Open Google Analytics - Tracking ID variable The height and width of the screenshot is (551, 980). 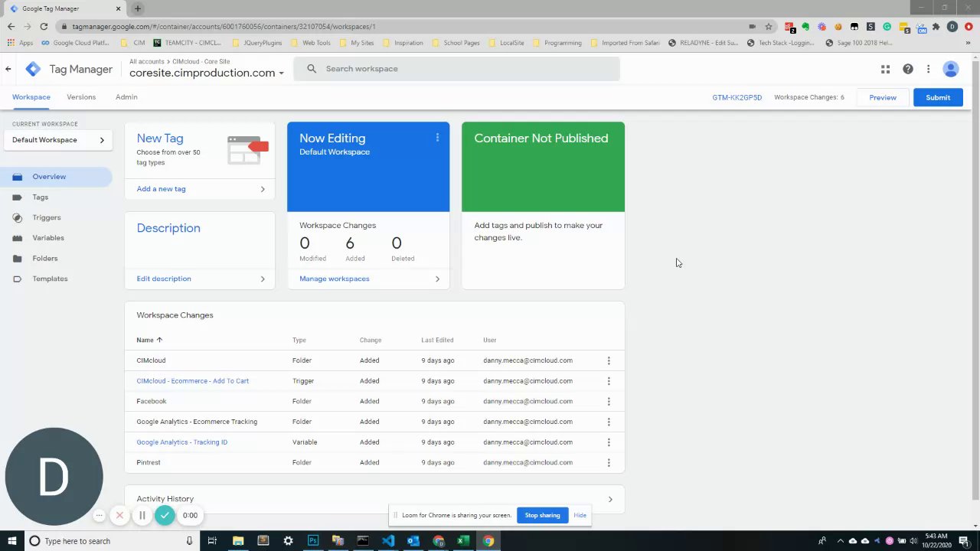tap(182, 442)
